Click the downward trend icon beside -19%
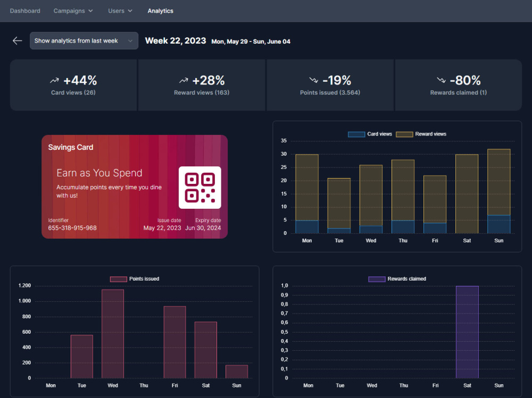 click(314, 80)
